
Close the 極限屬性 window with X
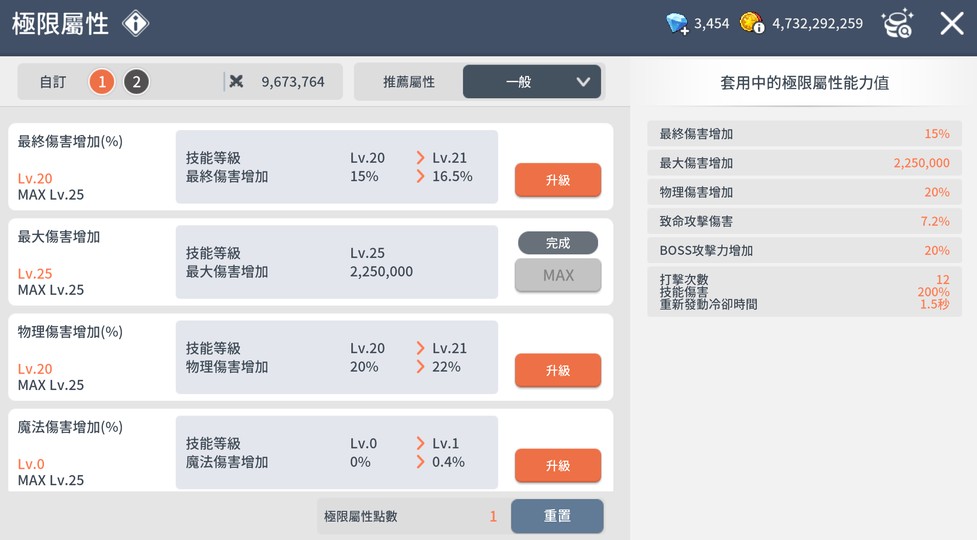click(x=951, y=24)
